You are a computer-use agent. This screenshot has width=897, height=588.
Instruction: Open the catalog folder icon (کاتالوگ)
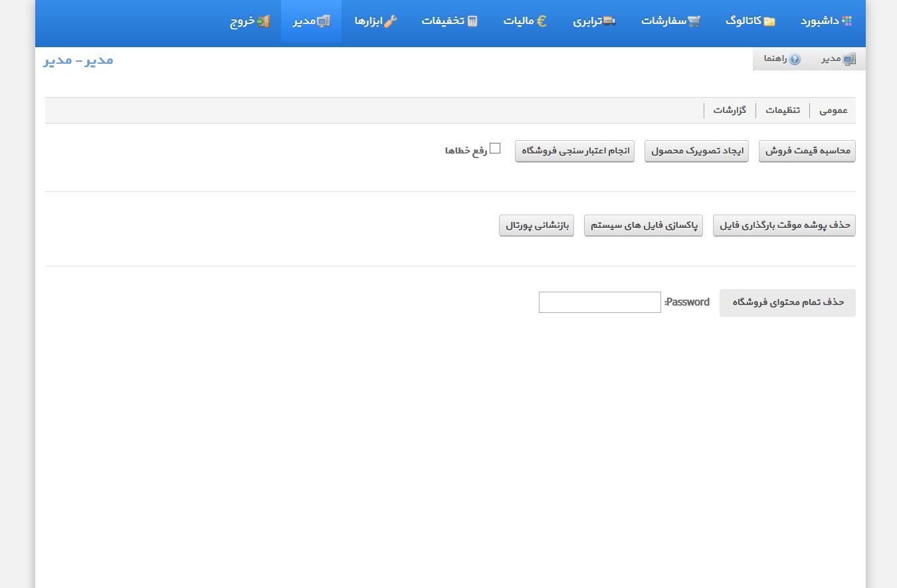[x=769, y=21]
